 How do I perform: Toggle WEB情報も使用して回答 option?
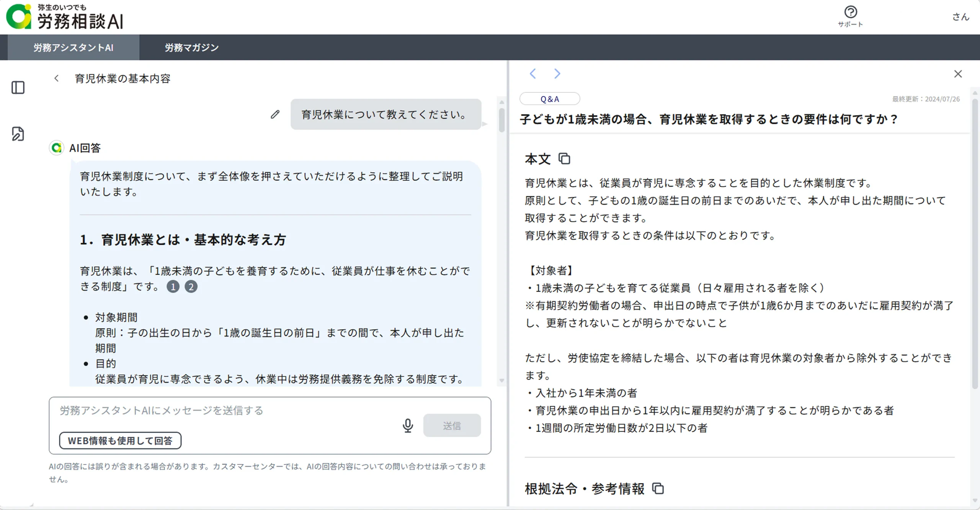tap(120, 441)
